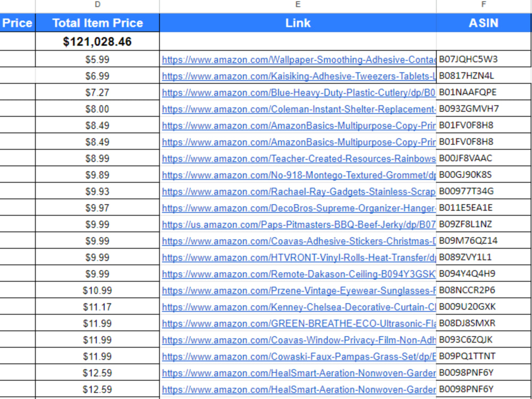The width and height of the screenshot is (532, 399).
Task: Open the HTVRONT-Vinyl-Rolls-Heat-Transfer link
Action: (x=299, y=257)
